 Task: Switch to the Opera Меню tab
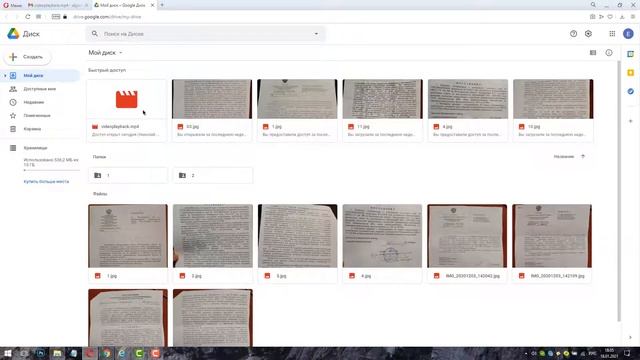12,5
